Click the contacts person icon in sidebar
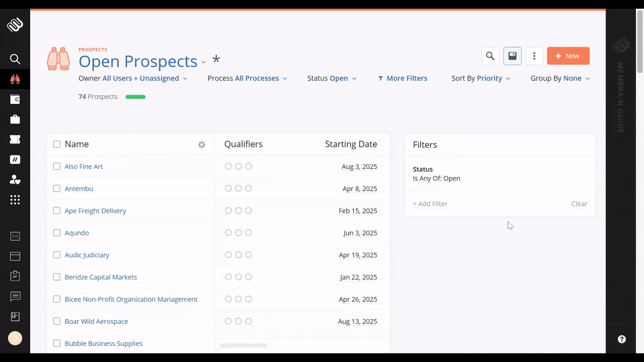 pos(14,179)
